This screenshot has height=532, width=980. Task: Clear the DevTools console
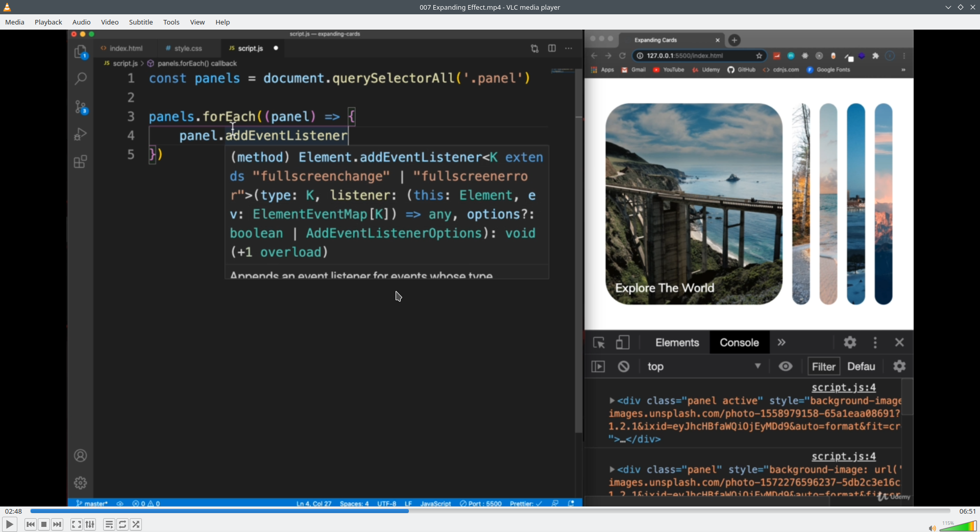click(x=624, y=367)
